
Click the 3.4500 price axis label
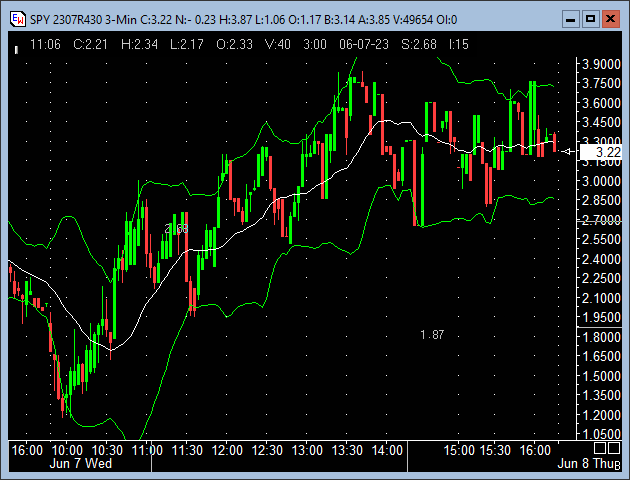(601, 122)
